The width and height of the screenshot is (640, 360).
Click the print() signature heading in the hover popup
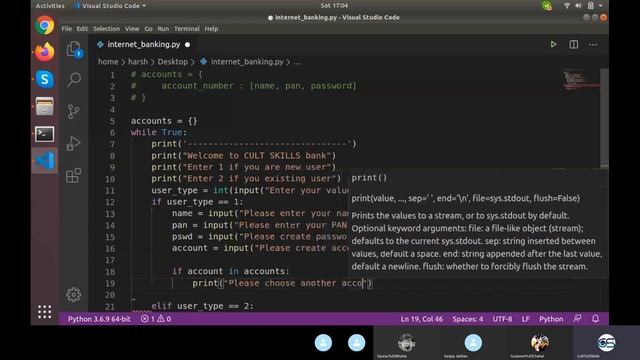pos(369,178)
